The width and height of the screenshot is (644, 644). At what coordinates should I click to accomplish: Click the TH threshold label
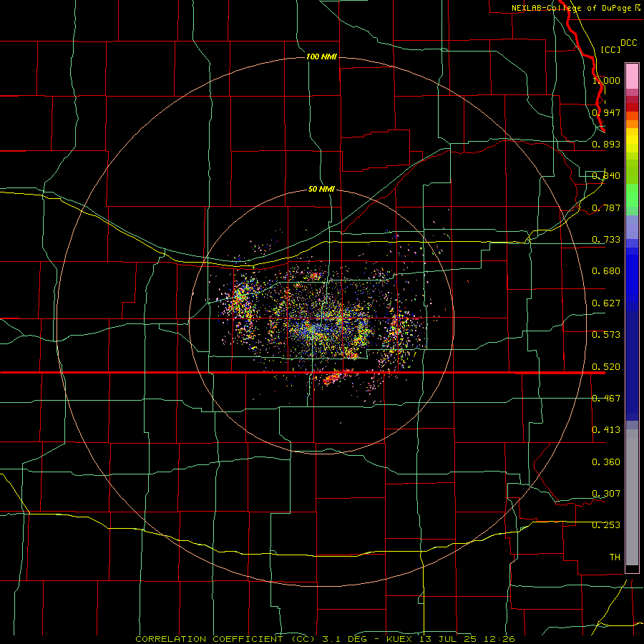pos(615,557)
